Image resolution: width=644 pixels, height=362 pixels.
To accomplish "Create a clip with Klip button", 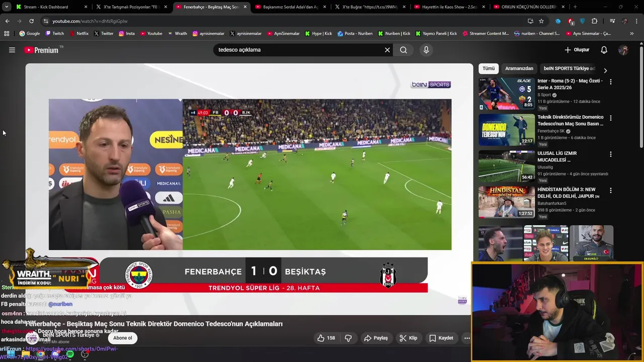I will pos(409,338).
